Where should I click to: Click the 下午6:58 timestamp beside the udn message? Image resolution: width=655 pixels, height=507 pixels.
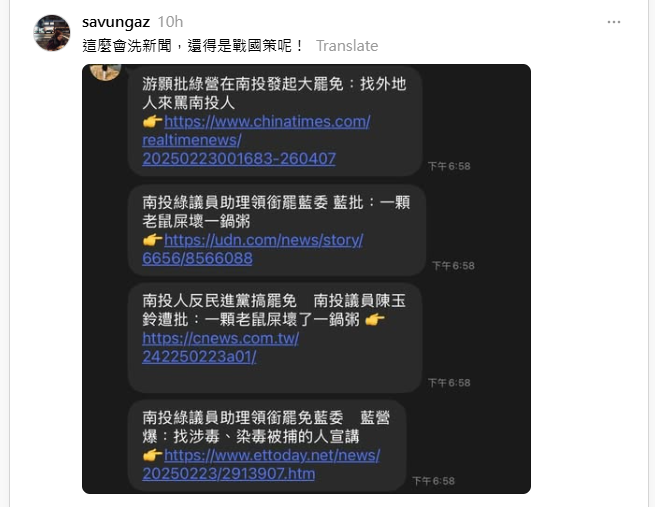coord(453,266)
